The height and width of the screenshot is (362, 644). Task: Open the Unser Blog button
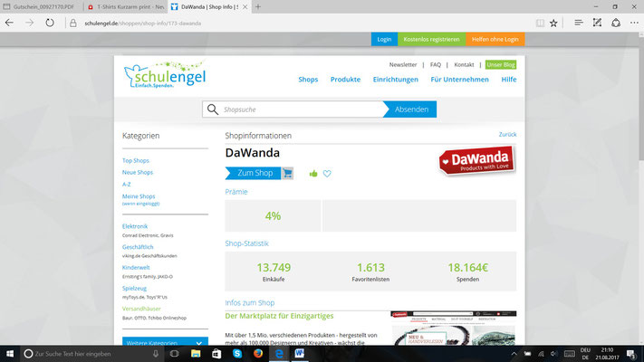[x=501, y=64]
